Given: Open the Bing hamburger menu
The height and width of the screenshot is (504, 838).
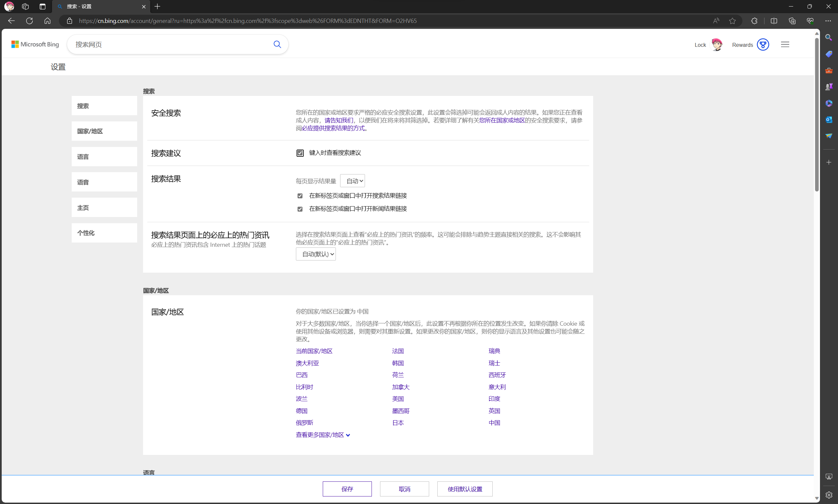Looking at the screenshot, I should (x=785, y=45).
